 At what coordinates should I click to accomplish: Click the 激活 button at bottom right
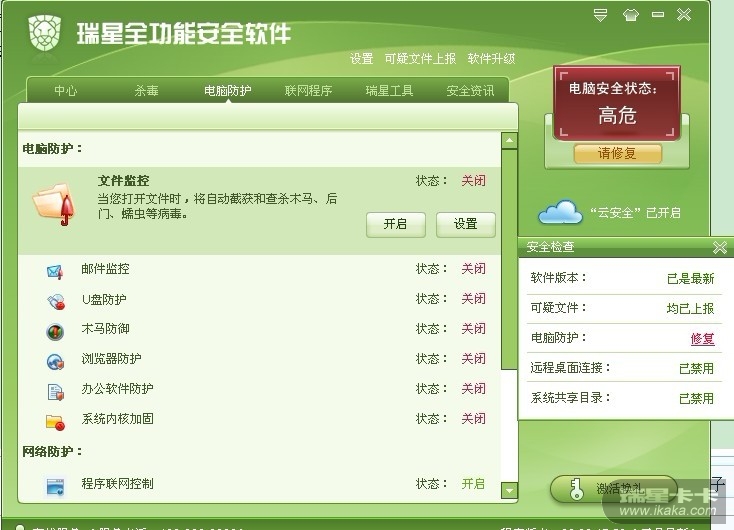614,489
